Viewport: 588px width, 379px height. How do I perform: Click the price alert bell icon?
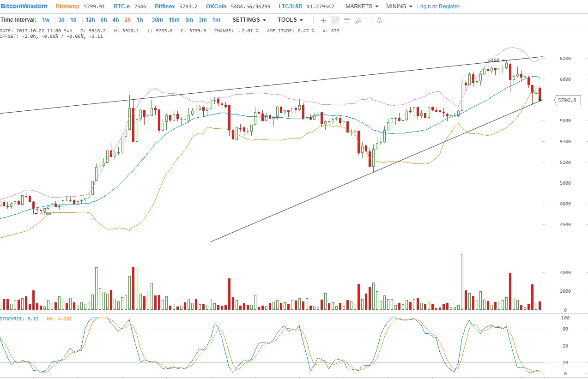click(379, 20)
